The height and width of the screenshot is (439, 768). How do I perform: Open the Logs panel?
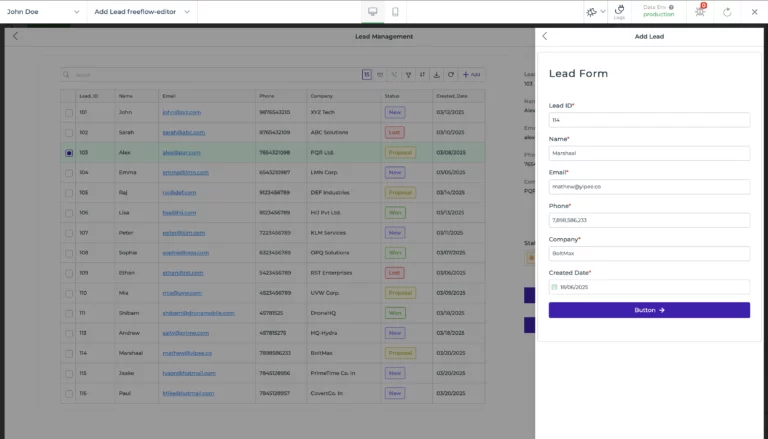click(619, 12)
